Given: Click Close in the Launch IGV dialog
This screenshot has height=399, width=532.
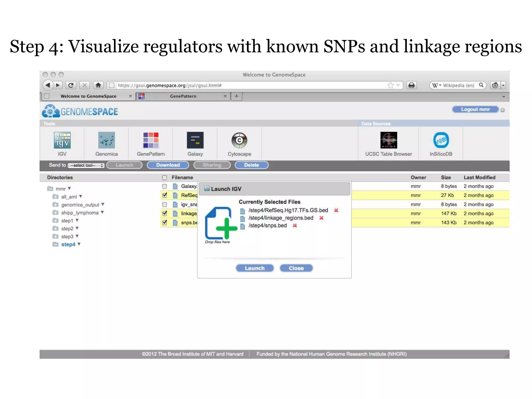Looking at the screenshot, I should pyautogui.click(x=296, y=268).
